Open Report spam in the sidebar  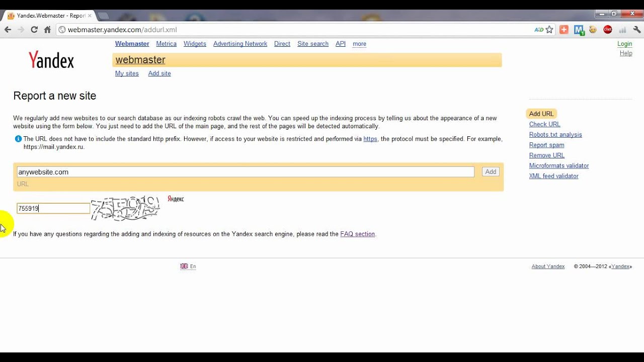pos(546,145)
